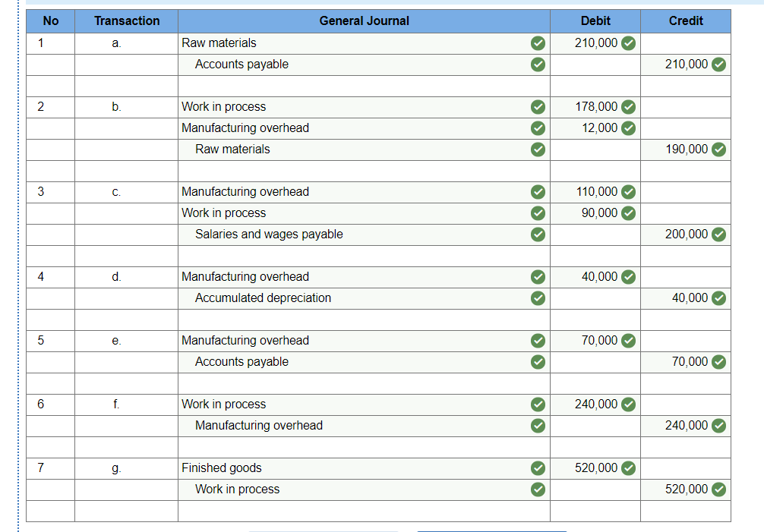This screenshot has width=764, height=532.
Task: Click check icon next to 210,000 debit
Action: click(x=629, y=43)
